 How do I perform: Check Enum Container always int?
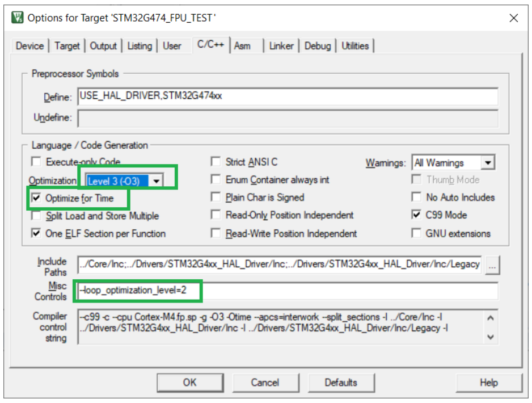(216, 179)
